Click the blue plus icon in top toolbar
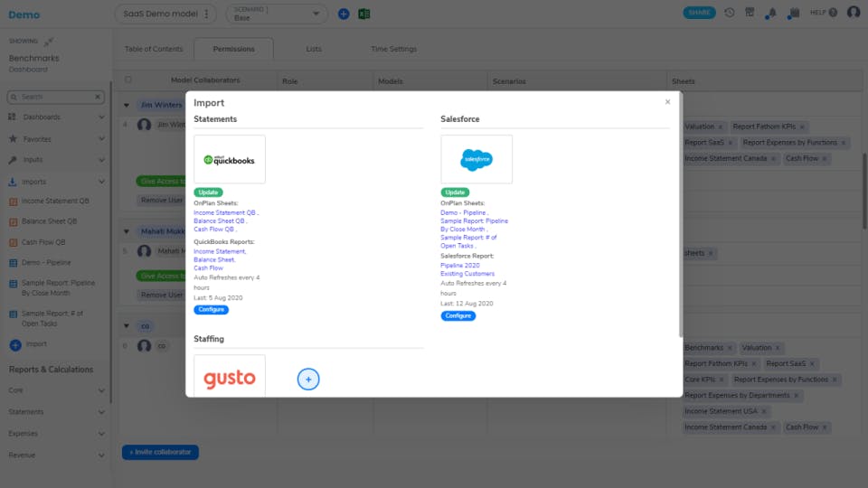 point(344,14)
